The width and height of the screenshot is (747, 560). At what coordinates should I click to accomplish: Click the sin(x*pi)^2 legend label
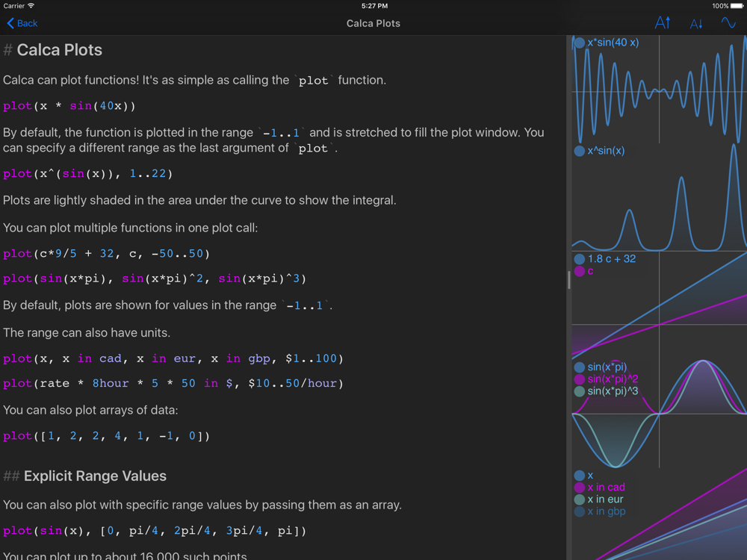coord(613,379)
